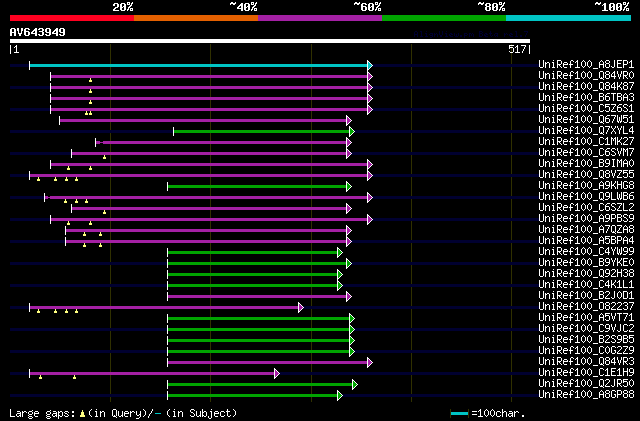Screen dimensions: 640x421
Task: Open hit UniRef100_B6TBA3
Action: 586,98
